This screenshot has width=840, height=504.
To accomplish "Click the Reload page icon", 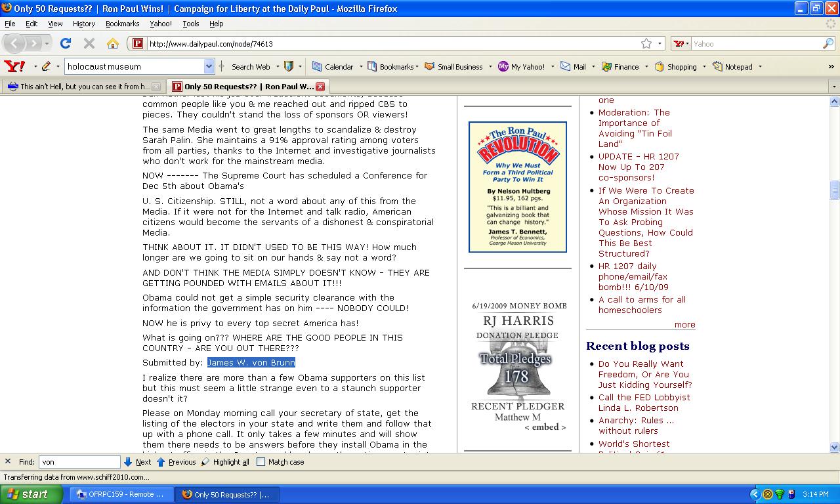I will (x=65, y=43).
